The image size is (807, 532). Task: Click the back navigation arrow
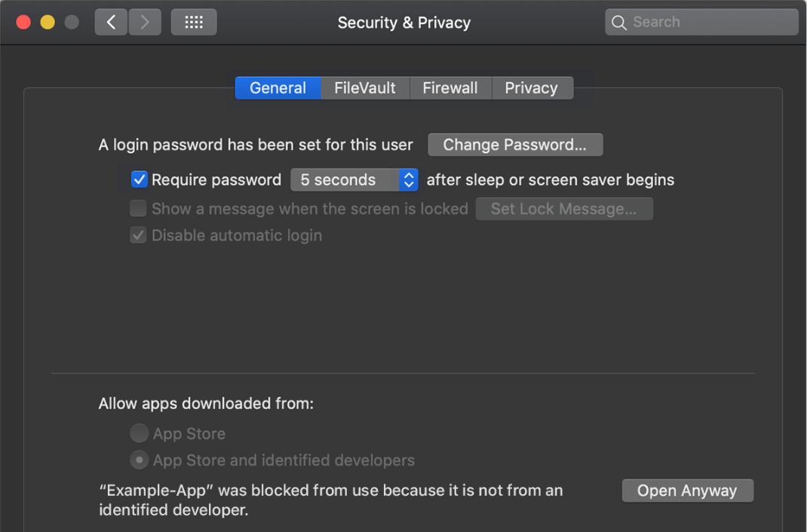[x=110, y=22]
